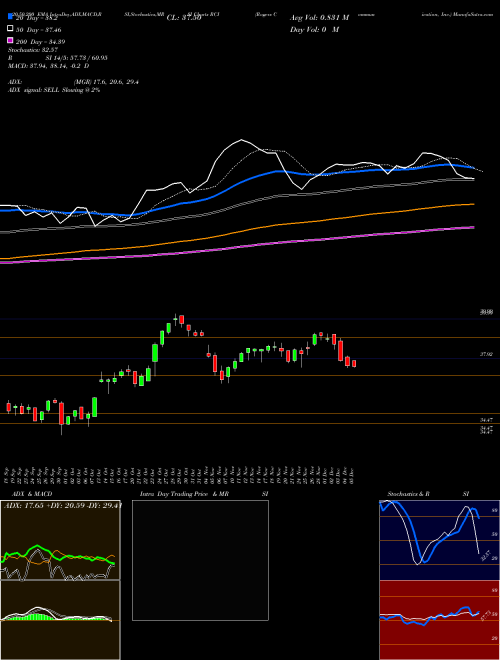Open the ADX indicator chart panel
This screenshot has width=500, height=660.
60,540
